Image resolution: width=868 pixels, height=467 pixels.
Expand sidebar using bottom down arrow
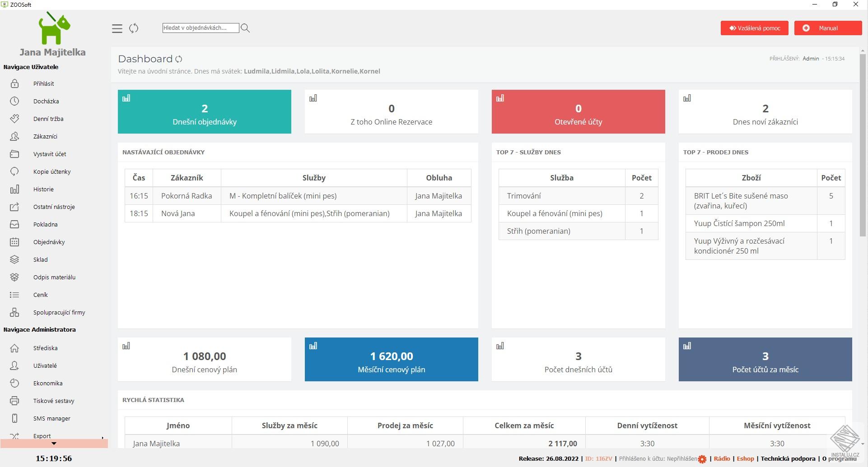coord(54,444)
